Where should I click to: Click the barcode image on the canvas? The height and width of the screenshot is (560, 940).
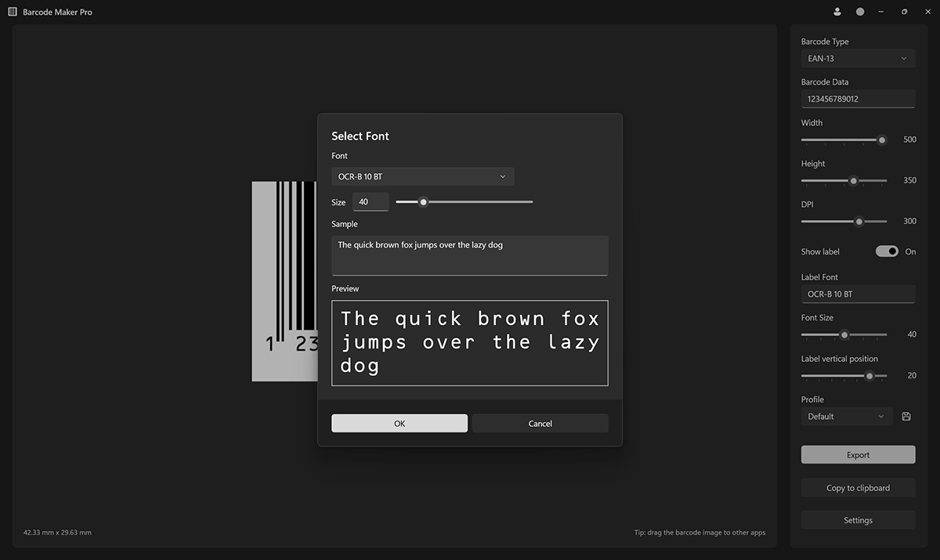point(284,282)
